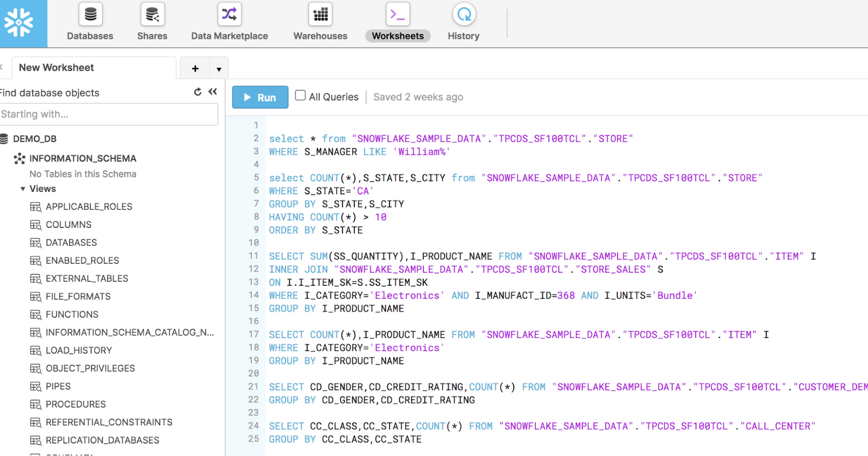
Task: Click the DEMO_DB database icon
Action: tap(4, 139)
